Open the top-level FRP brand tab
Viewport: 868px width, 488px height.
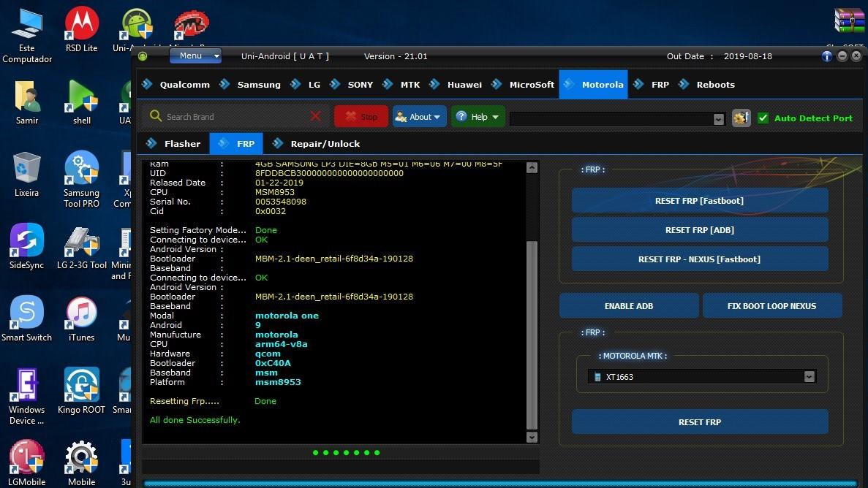point(652,85)
